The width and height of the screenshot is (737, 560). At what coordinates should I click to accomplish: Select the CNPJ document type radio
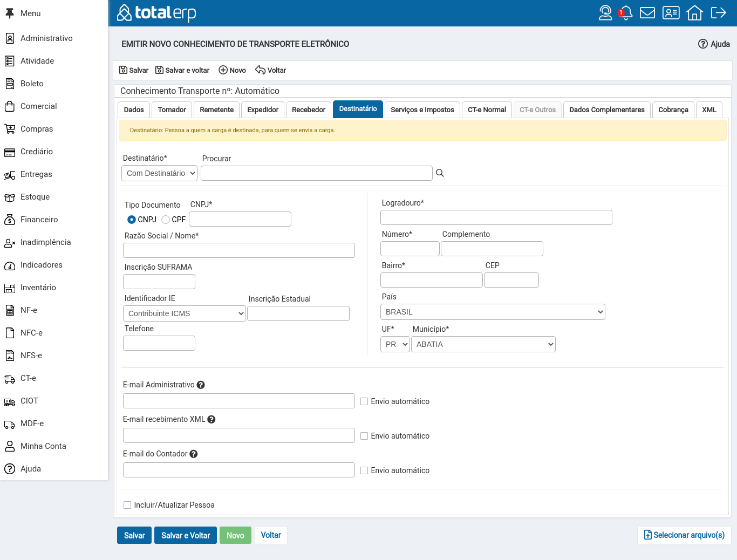[131, 220]
